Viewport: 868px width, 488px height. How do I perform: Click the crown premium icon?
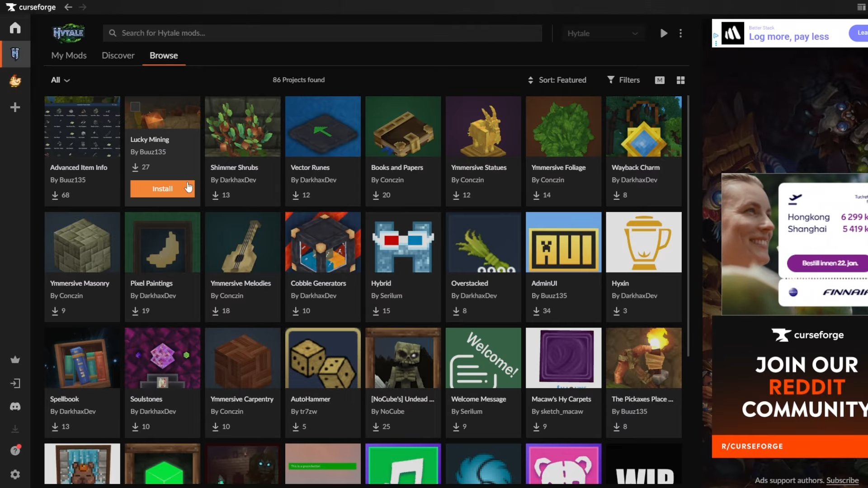(15, 360)
